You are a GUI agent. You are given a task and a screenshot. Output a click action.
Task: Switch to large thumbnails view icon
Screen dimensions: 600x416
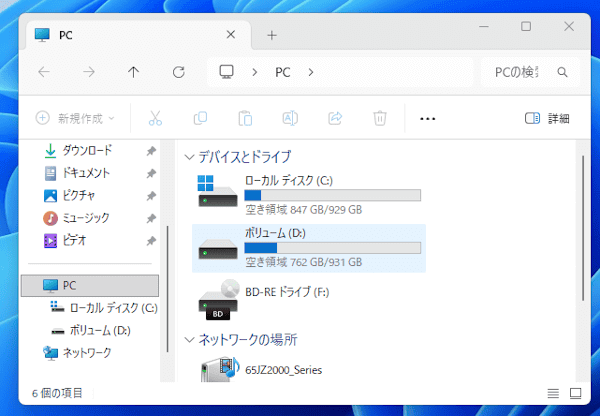(x=576, y=393)
